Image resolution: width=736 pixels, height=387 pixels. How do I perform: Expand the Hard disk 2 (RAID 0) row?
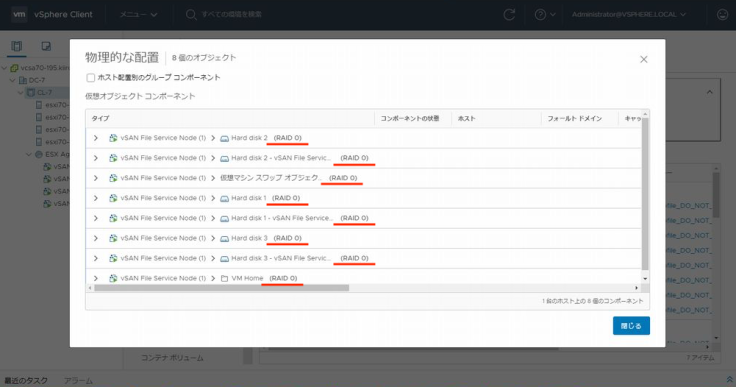[x=96, y=138]
